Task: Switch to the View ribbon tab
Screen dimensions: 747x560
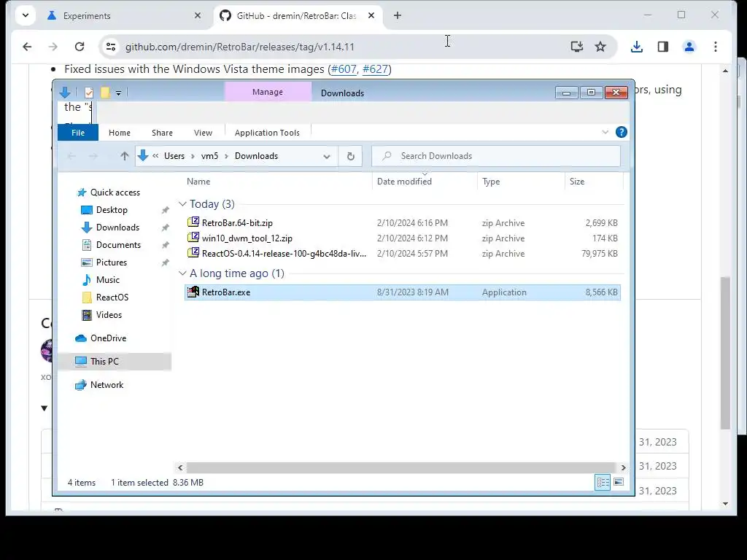Action: [x=203, y=133]
